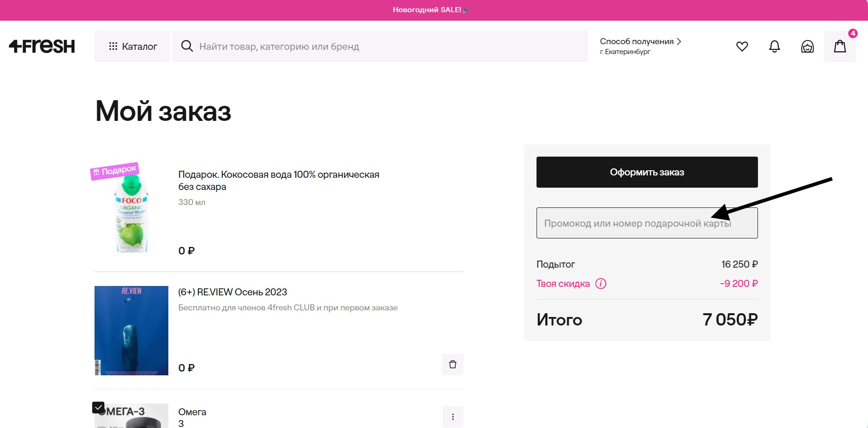This screenshot has width=868, height=428.
Task: Show discount info next to Твоя скидка
Action: click(x=601, y=284)
